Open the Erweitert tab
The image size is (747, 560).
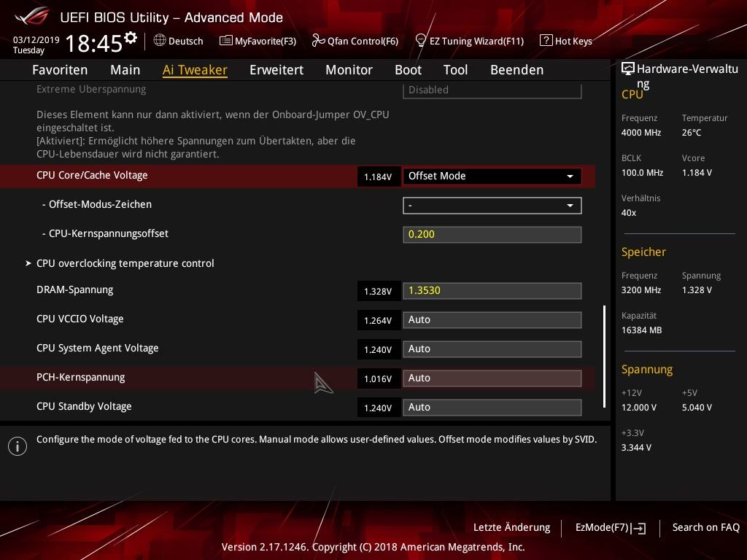pos(276,70)
